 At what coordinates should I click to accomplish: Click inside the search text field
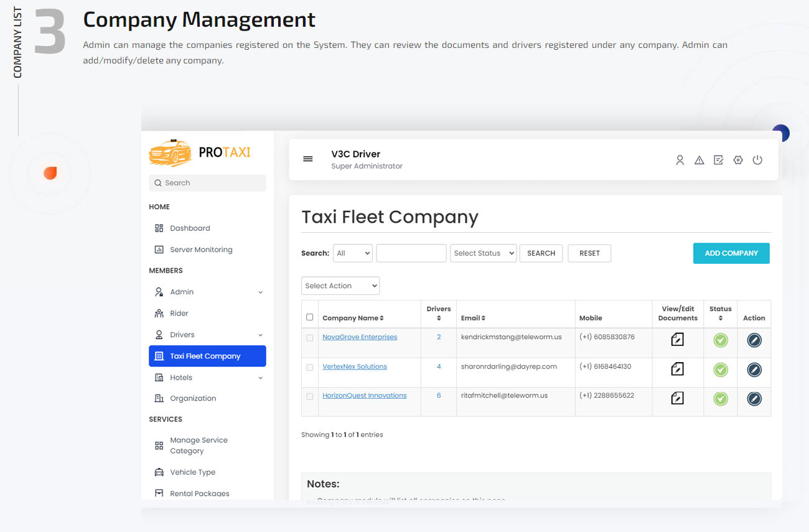coord(411,253)
